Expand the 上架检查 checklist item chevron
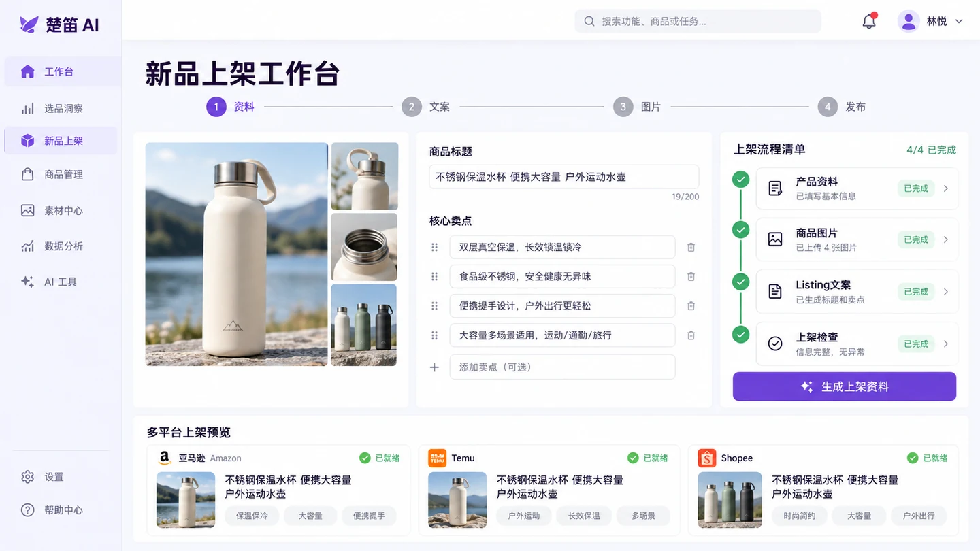980x551 pixels. pos(946,344)
